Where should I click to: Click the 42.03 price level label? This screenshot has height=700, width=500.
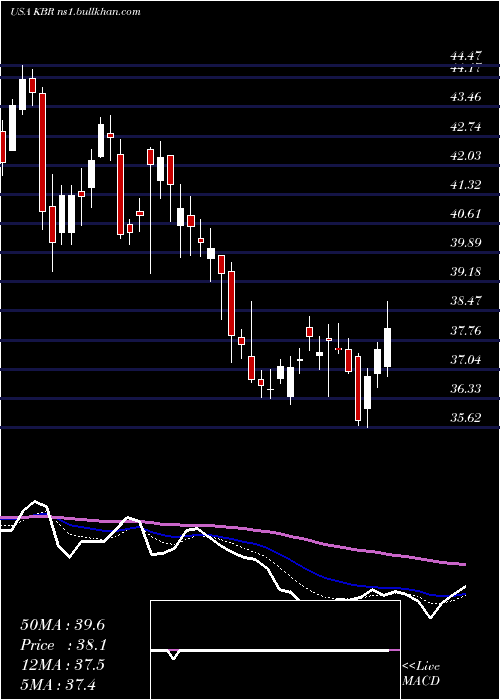pos(466,155)
